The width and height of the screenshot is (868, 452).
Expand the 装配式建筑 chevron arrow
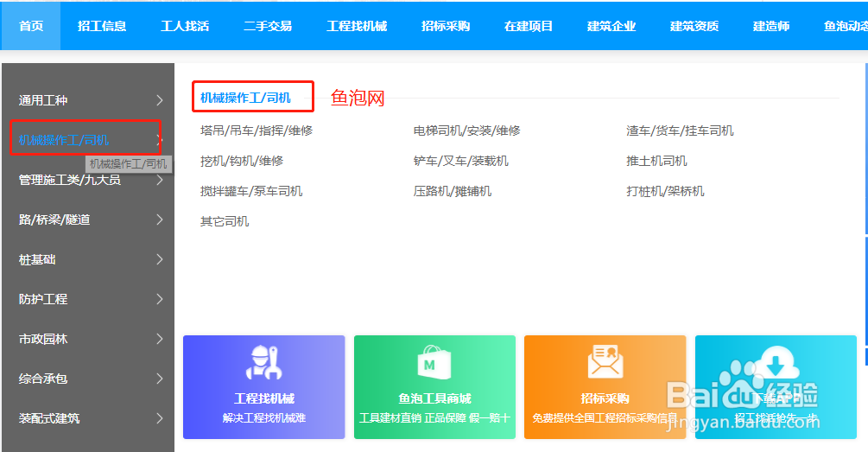tap(160, 418)
